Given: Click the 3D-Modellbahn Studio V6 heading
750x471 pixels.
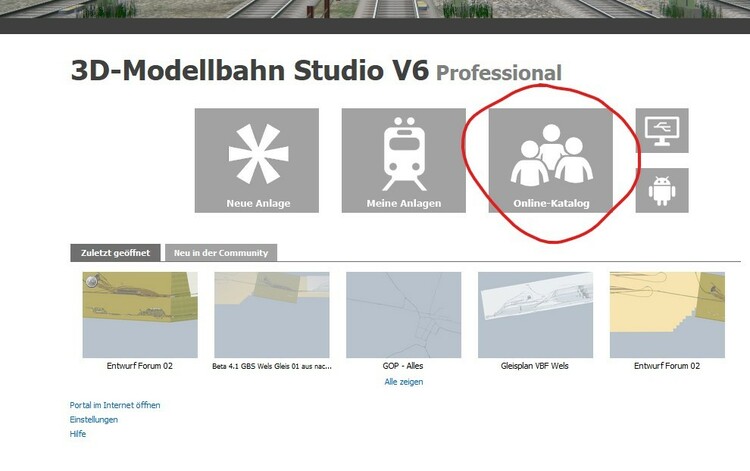Looking at the screenshot, I should pyautogui.click(x=250, y=71).
